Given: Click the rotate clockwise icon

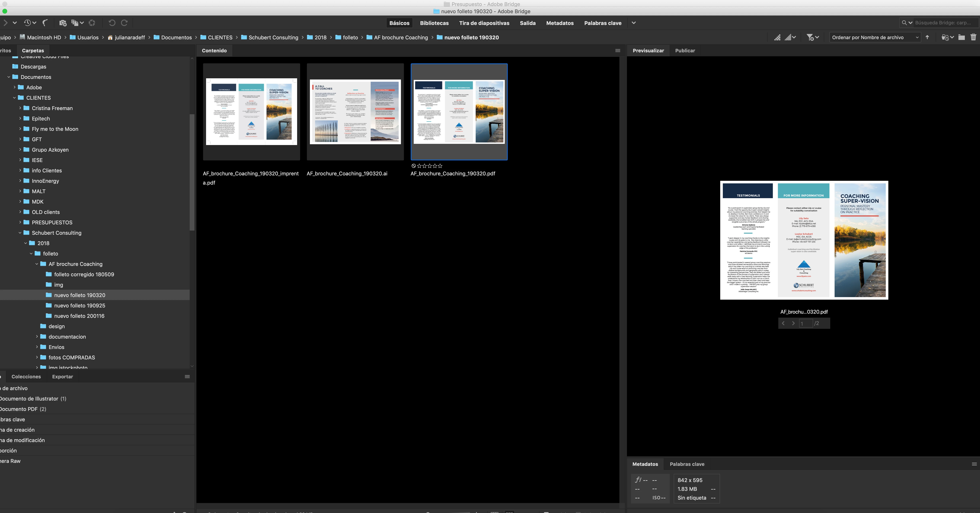Looking at the screenshot, I should (x=124, y=23).
